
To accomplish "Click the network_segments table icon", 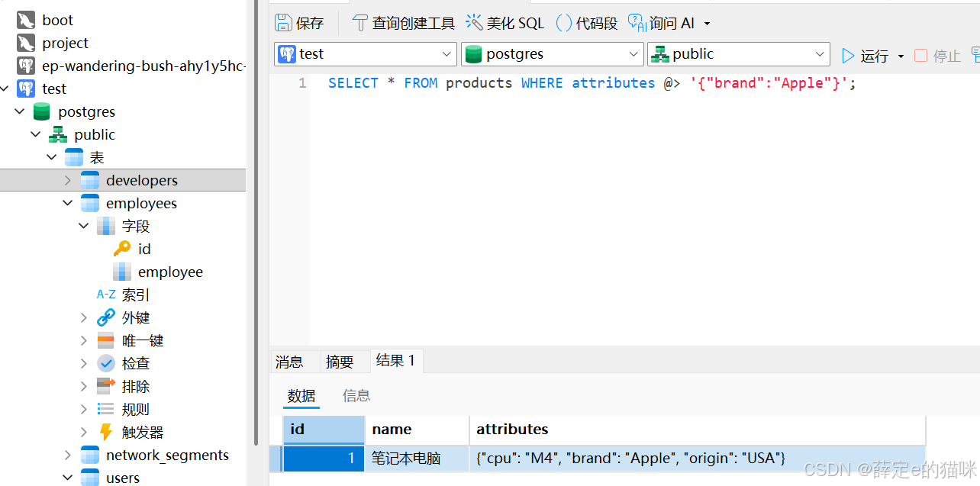I will click(90, 455).
